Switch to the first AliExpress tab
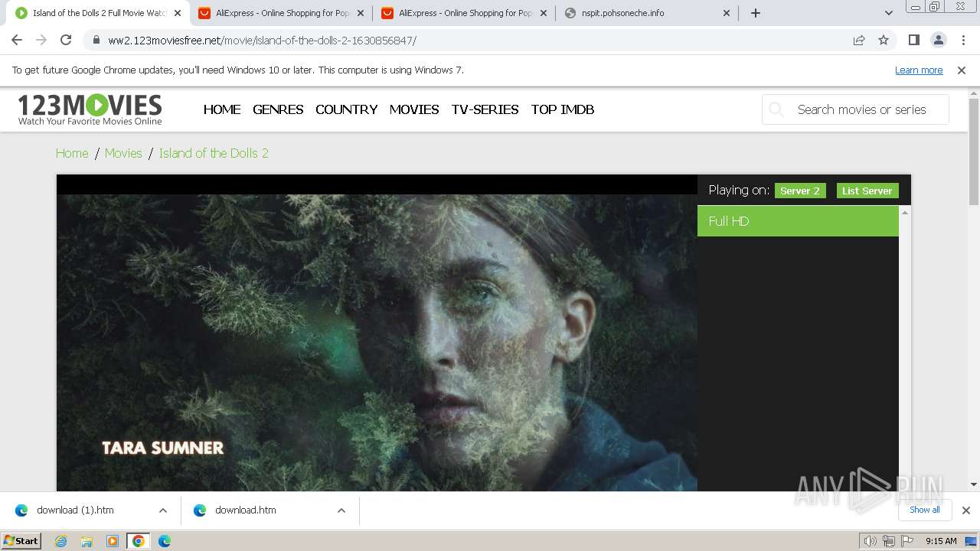This screenshot has height=551, width=980. pyautogui.click(x=280, y=13)
